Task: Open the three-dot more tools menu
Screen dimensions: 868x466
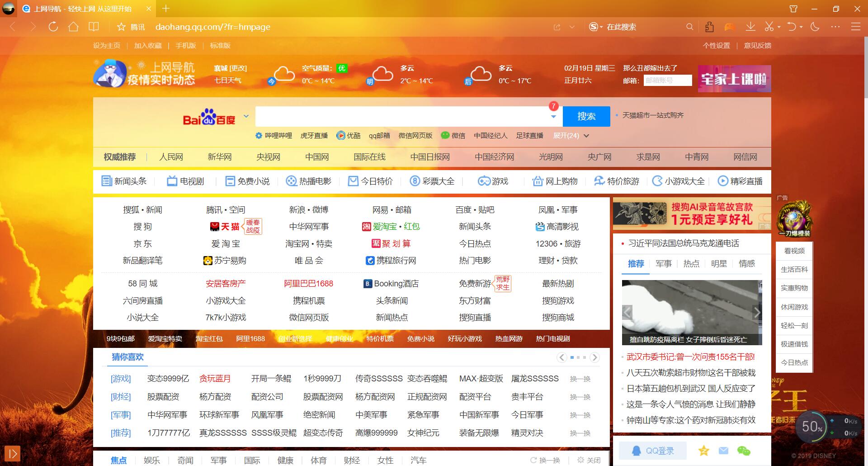Action: pyautogui.click(x=835, y=27)
